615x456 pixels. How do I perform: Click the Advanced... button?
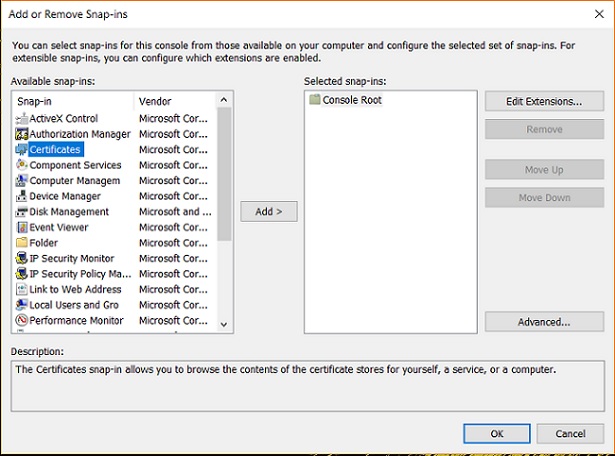544,322
